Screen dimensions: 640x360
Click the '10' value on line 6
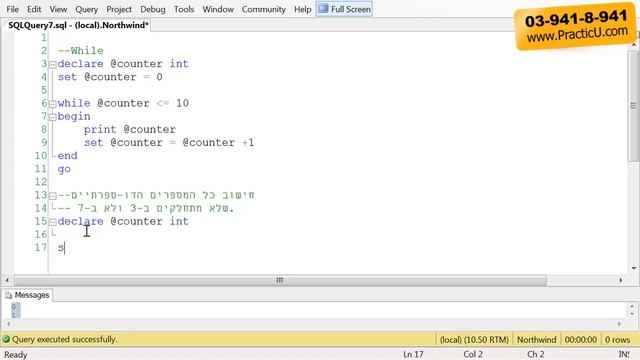pyautogui.click(x=182, y=103)
